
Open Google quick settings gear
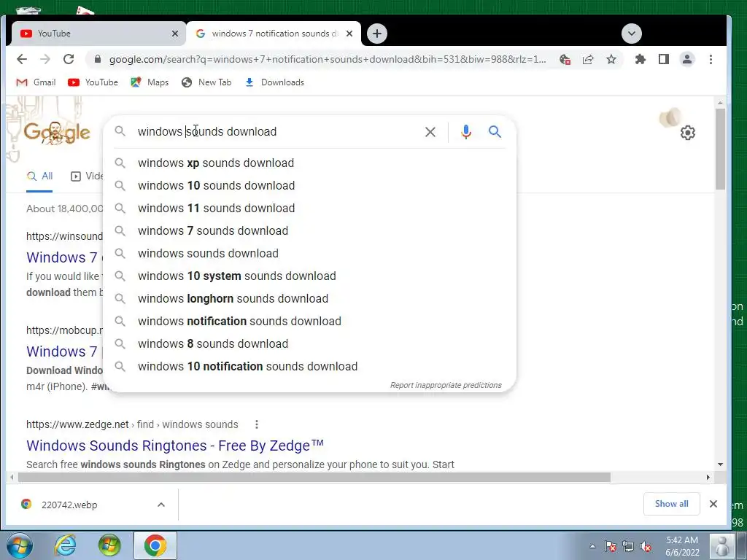point(687,133)
